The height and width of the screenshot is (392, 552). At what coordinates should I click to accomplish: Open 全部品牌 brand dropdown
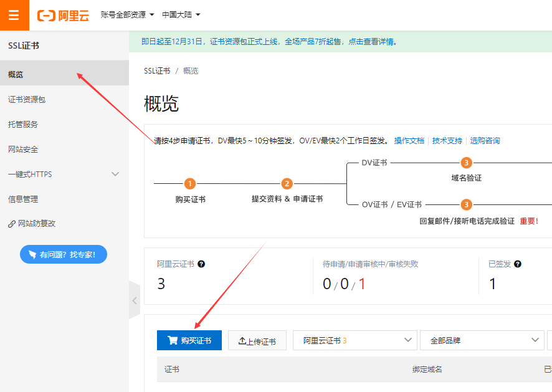(482, 340)
